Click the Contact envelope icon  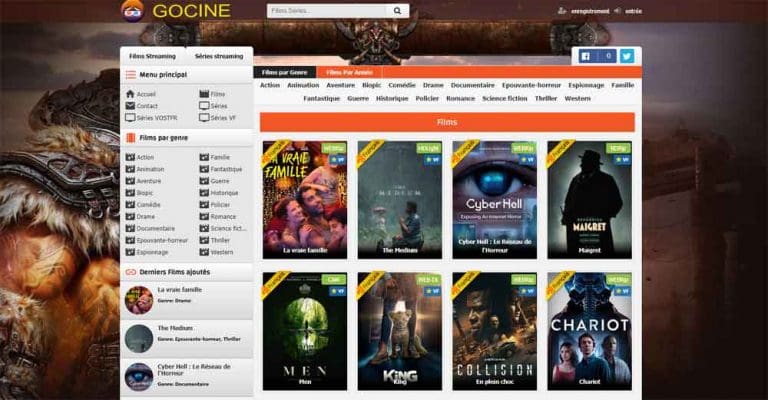130,105
